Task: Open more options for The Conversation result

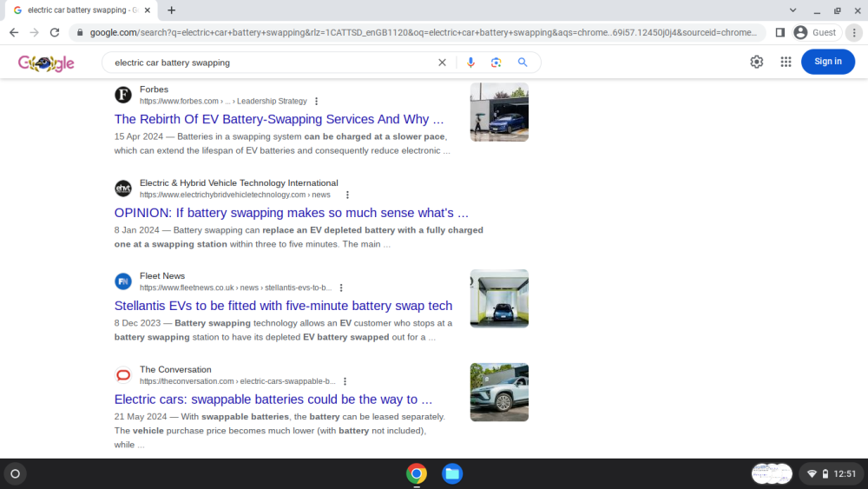Action: click(x=345, y=381)
